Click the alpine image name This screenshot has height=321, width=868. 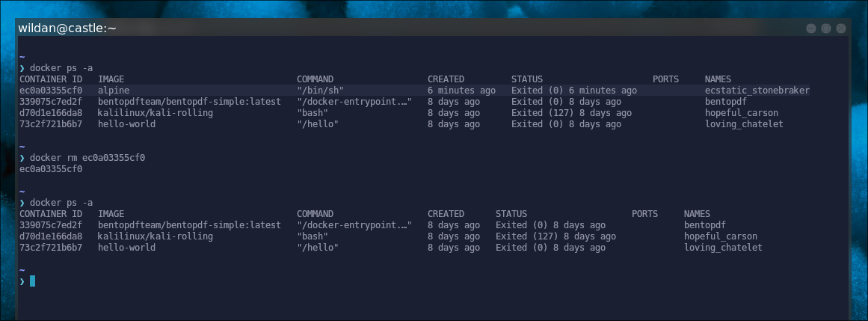(x=114, y=91)
